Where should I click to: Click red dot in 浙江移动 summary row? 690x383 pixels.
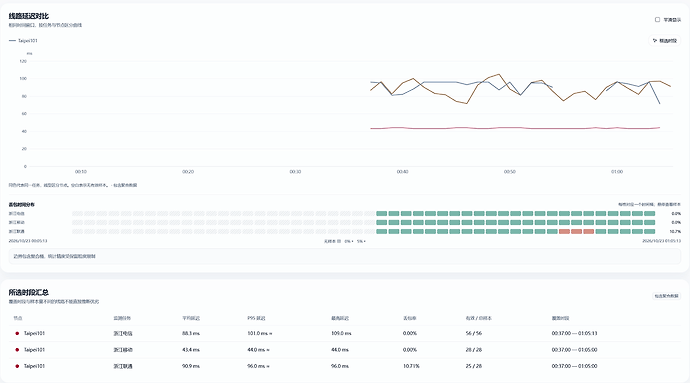coord(17,350)
